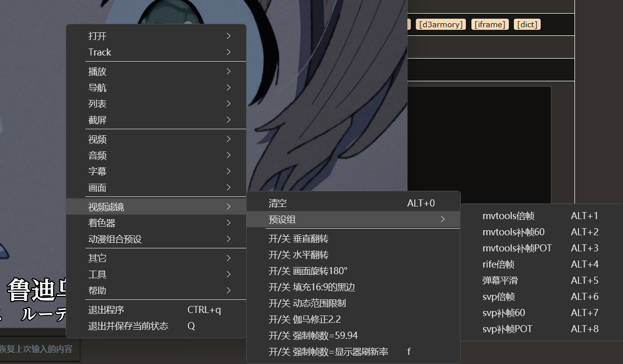
Task: Click the chevron arrow beside 工具
Action: coord(228,274)
